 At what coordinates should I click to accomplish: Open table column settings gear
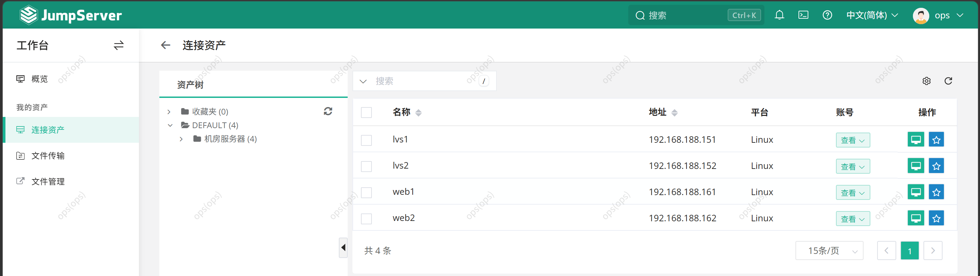(x=926, y=81)
